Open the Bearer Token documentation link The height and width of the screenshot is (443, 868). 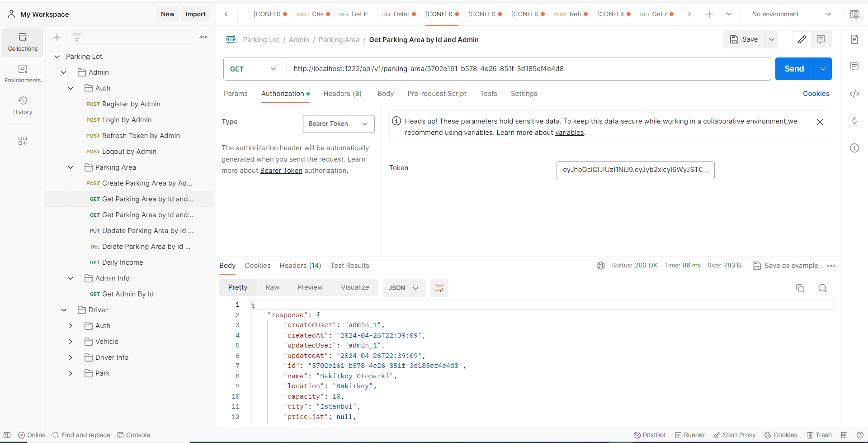point(281,171)
